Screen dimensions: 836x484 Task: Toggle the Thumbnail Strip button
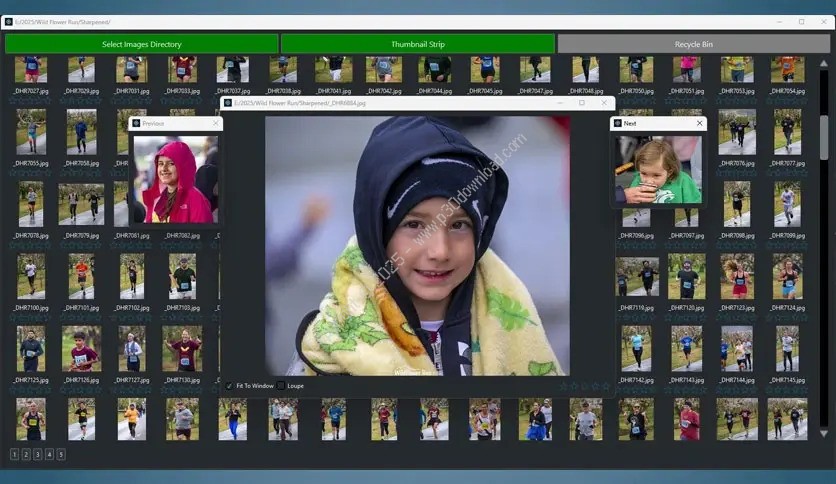417,44
